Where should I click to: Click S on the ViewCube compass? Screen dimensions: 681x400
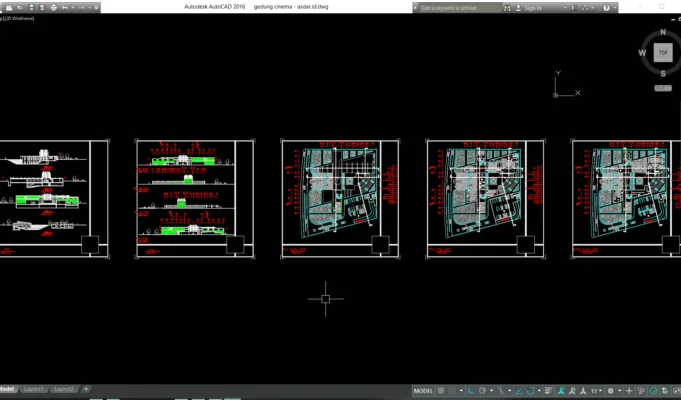pos(663,74)
